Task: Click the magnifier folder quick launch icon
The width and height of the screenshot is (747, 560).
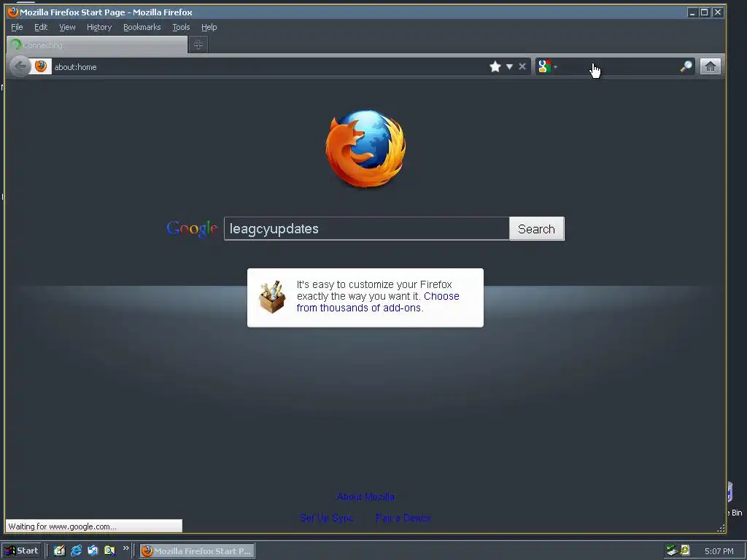Action: click(109, 551)
